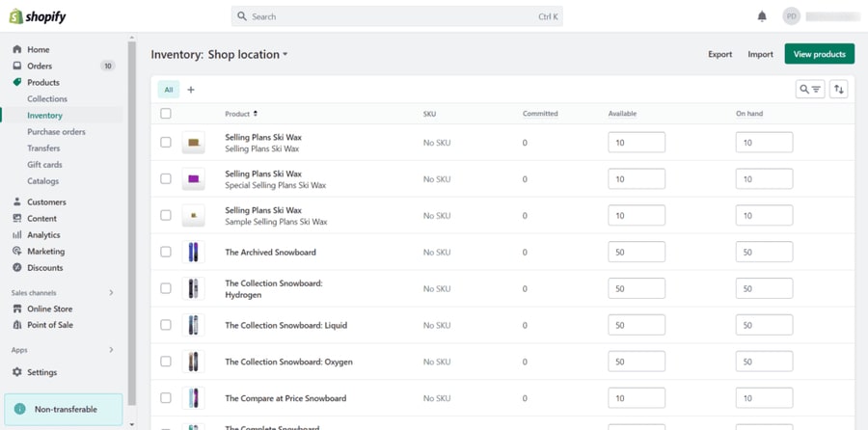Click the View products button
This screenshot has width=868, height=430.
tap(819, 54)
